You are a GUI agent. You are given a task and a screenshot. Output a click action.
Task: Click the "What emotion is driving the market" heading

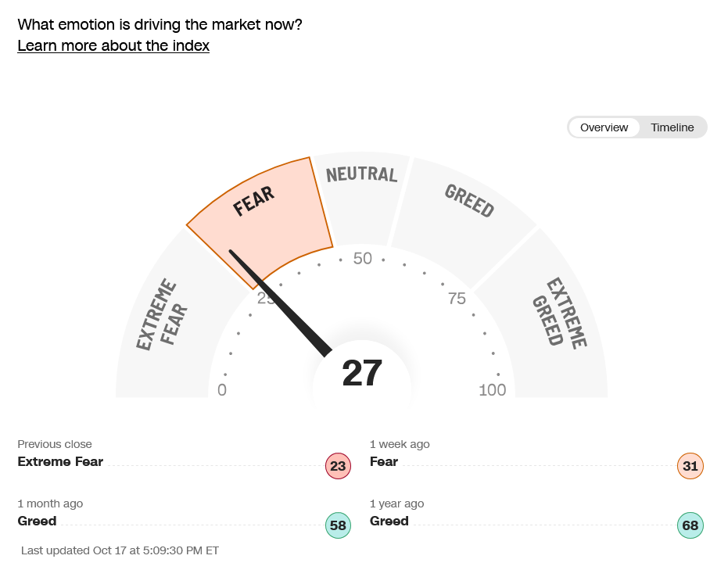[x=160, y=24]
